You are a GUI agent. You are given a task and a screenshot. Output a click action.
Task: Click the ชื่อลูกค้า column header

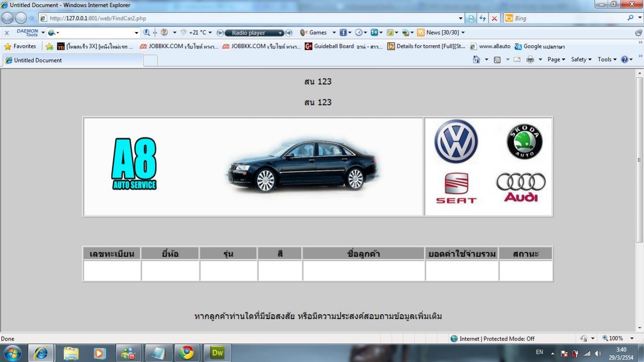tap(363, 254)
